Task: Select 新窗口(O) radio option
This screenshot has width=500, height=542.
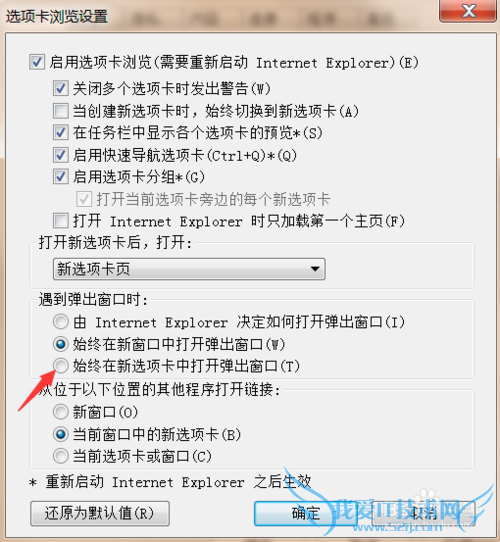Action: click(61, 412)
